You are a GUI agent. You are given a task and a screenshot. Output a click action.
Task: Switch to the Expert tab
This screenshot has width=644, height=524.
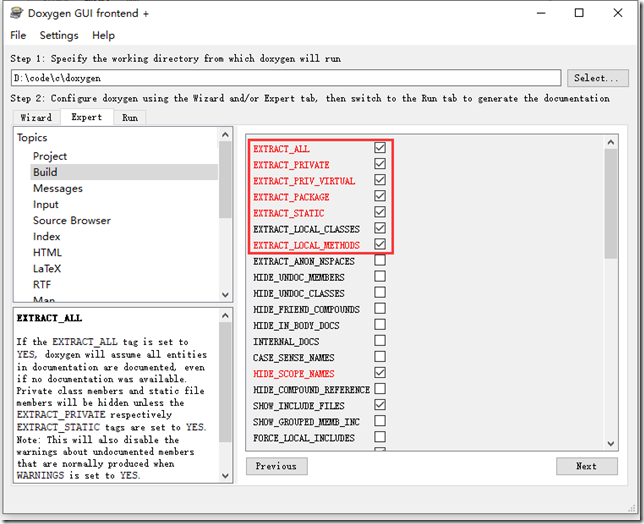pyautogui.click(x=86, y=117)
